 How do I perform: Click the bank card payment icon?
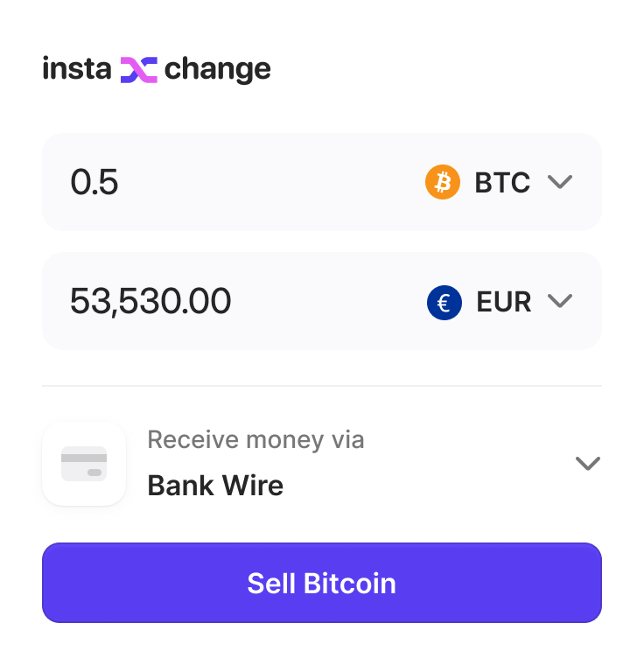tap(84, 464)
